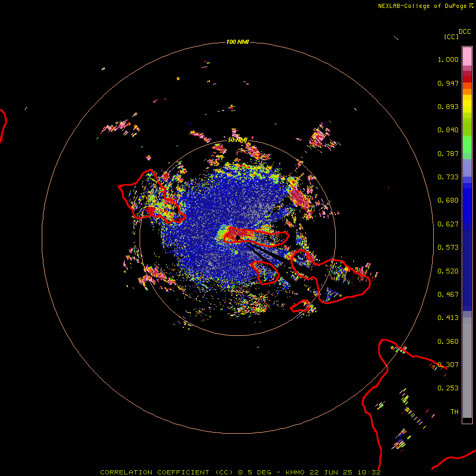Select the 0.413 legend value
Screen dimensions: 476x476
(448, 318)
